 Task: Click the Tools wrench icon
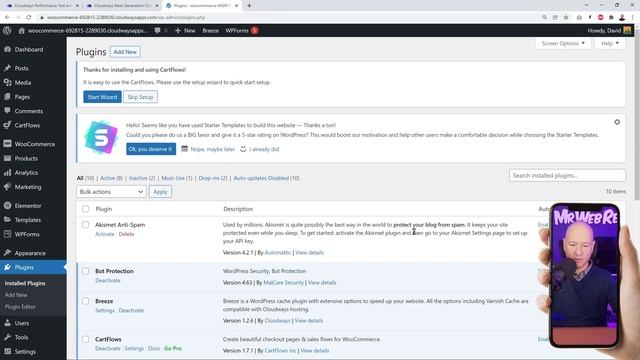pos(7,337)
